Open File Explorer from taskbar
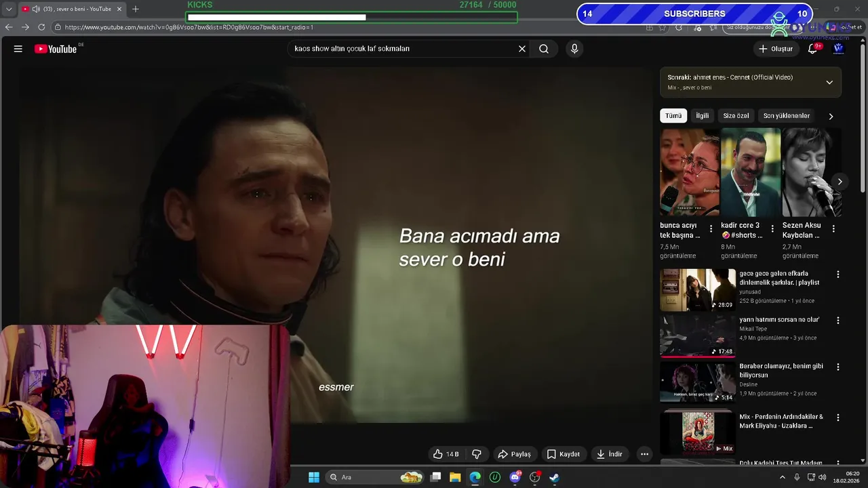Screen dimensions: 868x488 pos(455,477)
